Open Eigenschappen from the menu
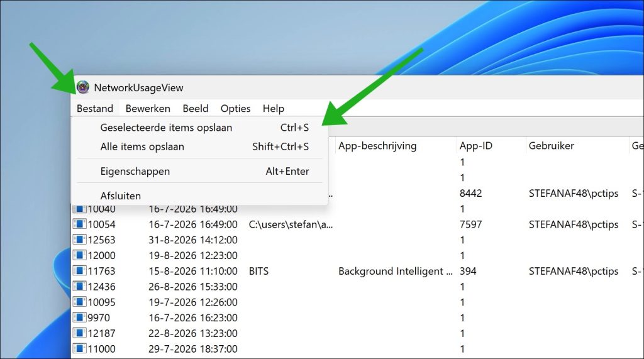 pos(199,171)
